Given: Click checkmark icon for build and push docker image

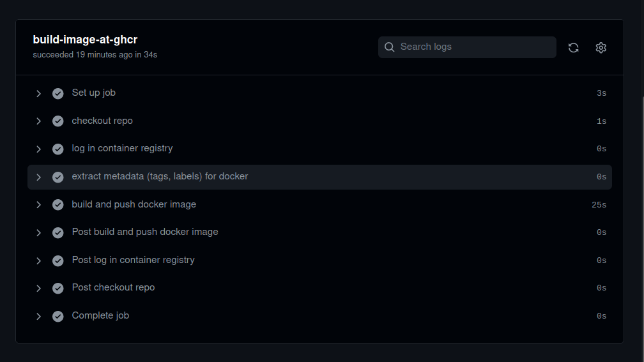Looking at the screenshot, I should [58, 205].
